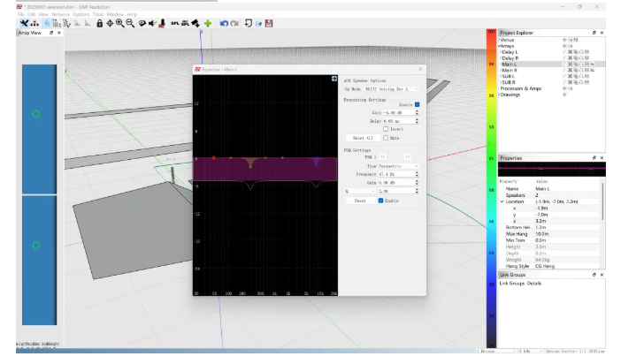Click the lock icon in the toolbar

[x=99, y=23]
